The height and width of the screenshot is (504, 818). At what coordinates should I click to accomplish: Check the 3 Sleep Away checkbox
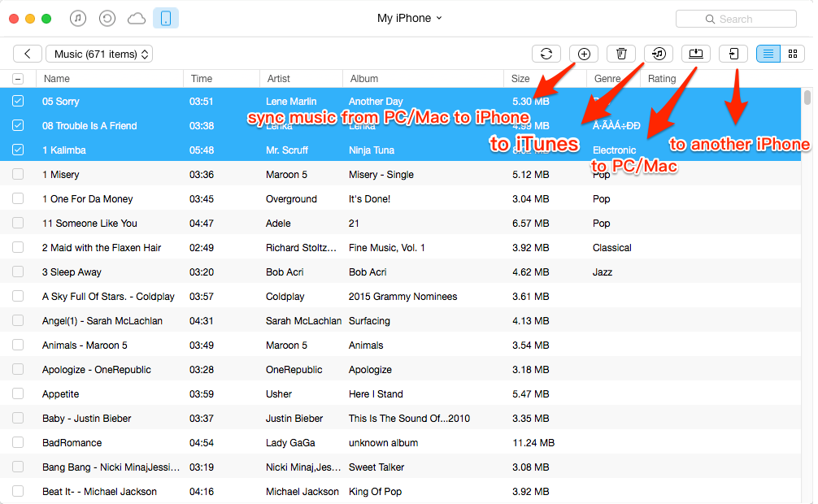click(18, 272)
